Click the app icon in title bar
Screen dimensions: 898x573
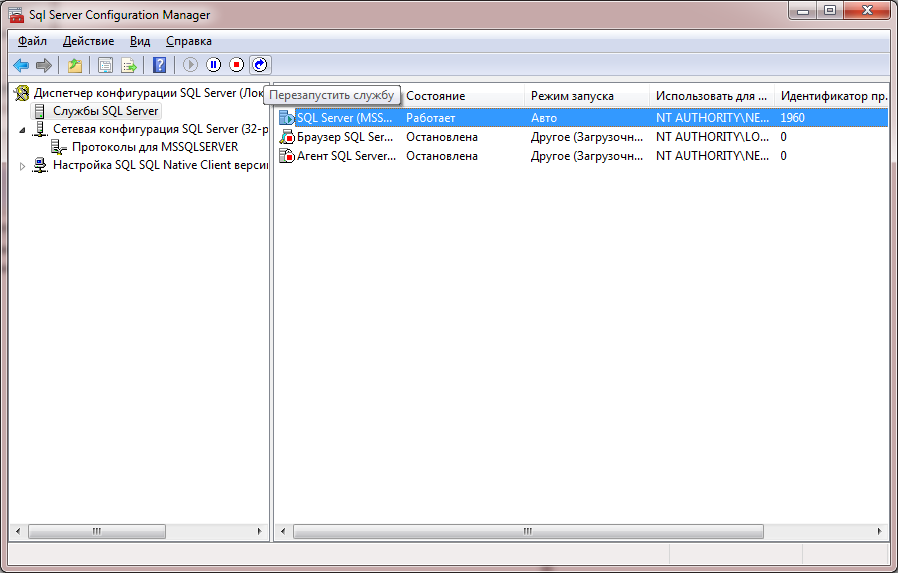tap(17, 15)
